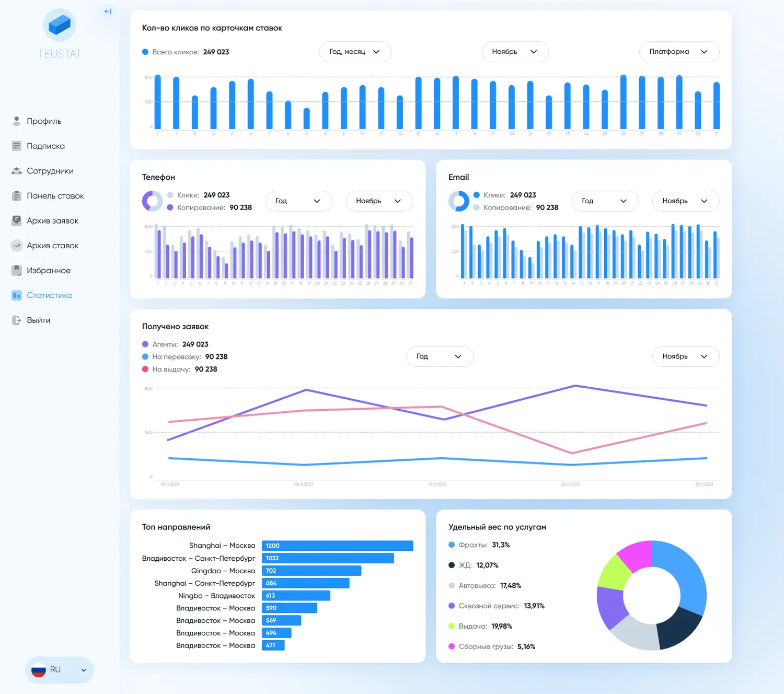Toggle Телефон Клики legend dot
The height and width of the screenshot is (694, 784).
click(170, 195)
